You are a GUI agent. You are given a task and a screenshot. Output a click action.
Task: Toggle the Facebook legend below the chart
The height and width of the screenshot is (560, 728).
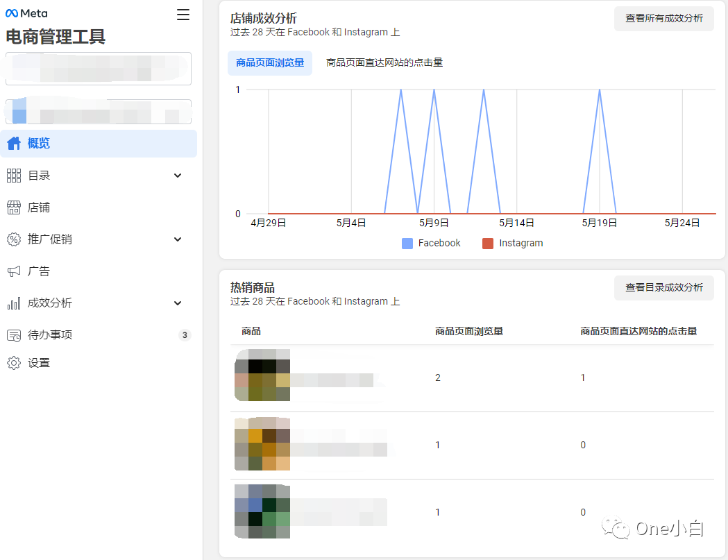(431, 243)
